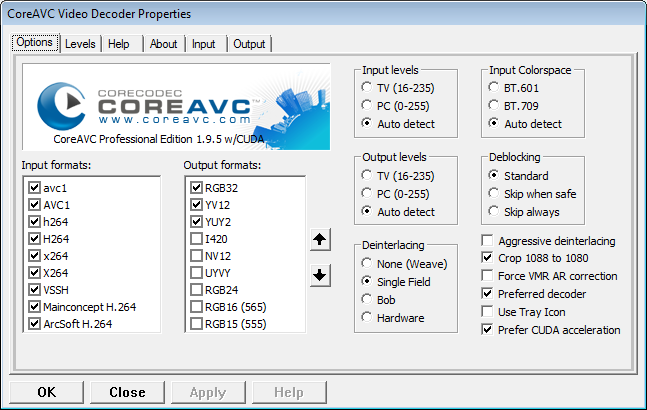Uncheck the lowercase avc1 input format
The height and width of the screenshot is (410, 647).
pos(34,188)
